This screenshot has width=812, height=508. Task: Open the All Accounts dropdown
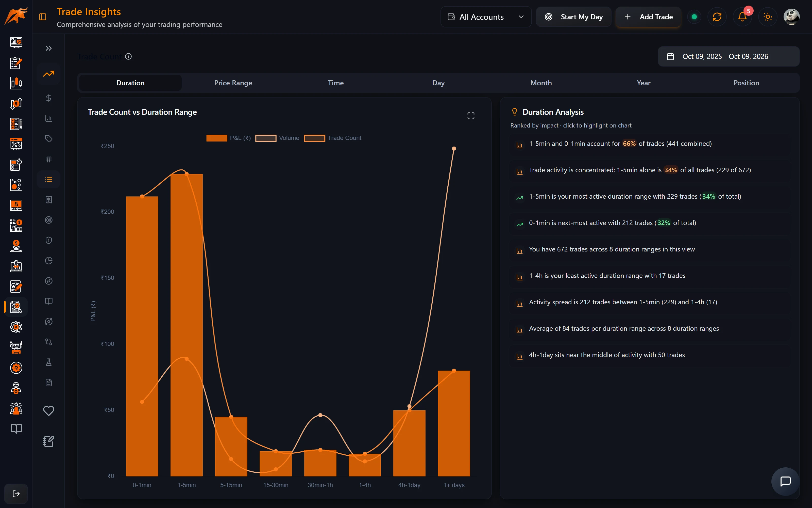(485, 17)
